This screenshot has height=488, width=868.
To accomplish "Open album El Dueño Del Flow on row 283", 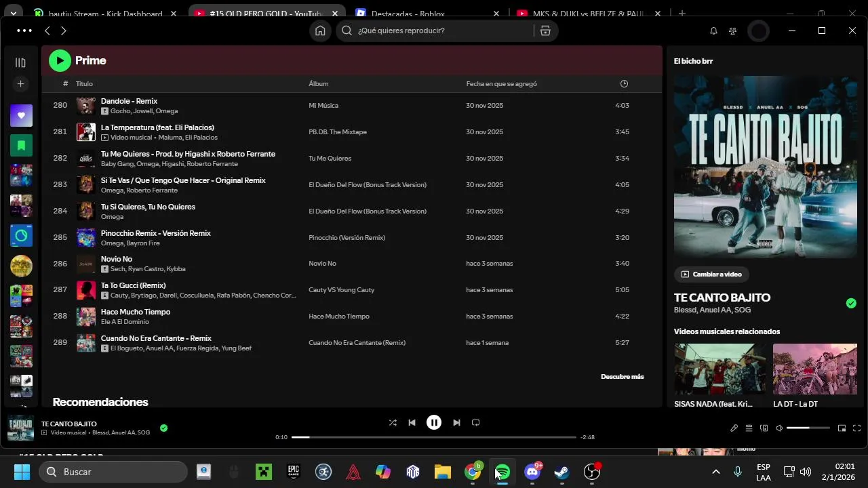I will tap(367, 185).
